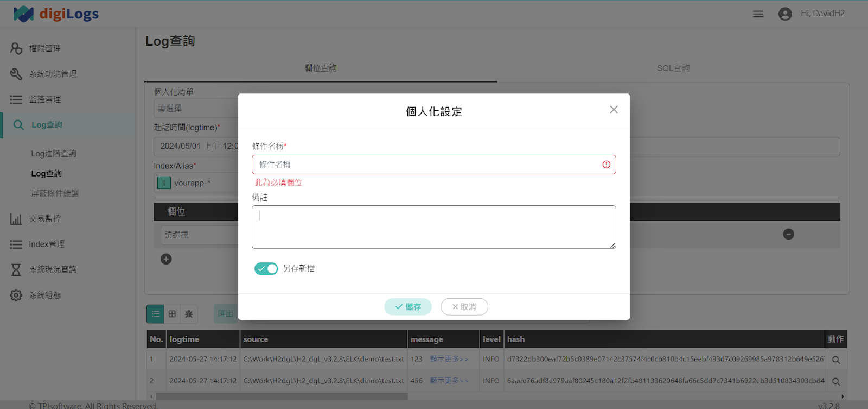Screen dimensions: 868x409
Task: Open Log進階查詢 submenu item
Action: point(54,154)
